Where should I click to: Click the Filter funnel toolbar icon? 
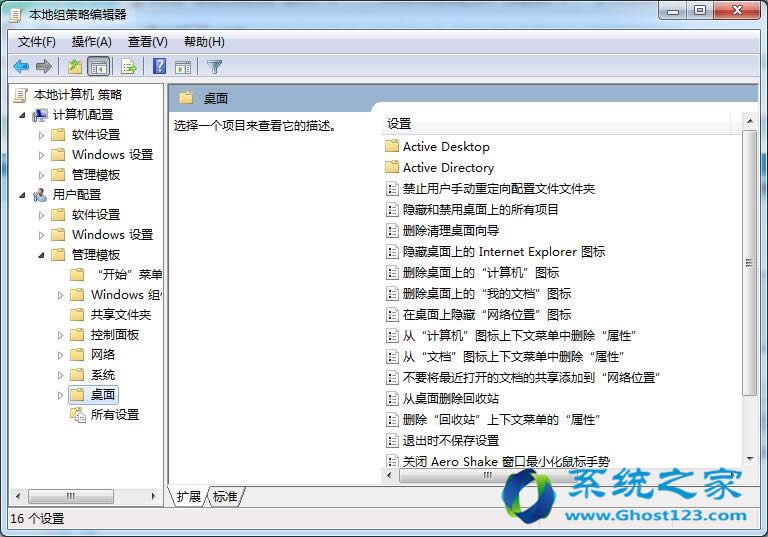215,67
